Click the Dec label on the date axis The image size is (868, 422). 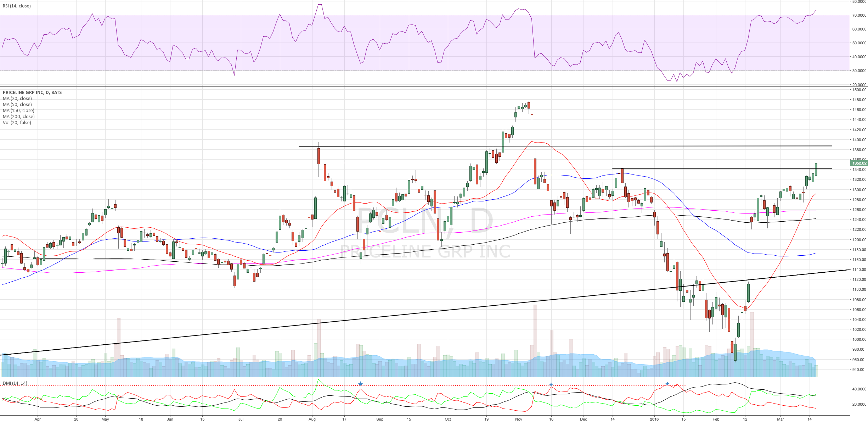coord(584,419)
